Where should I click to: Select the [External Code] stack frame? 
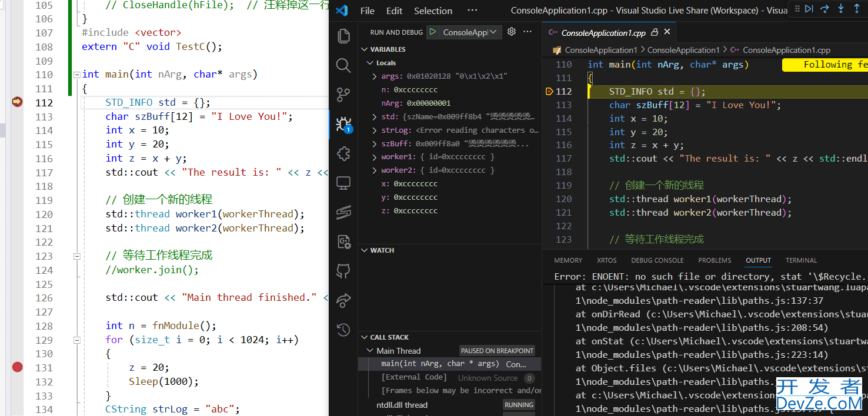[x=450, y=378]
